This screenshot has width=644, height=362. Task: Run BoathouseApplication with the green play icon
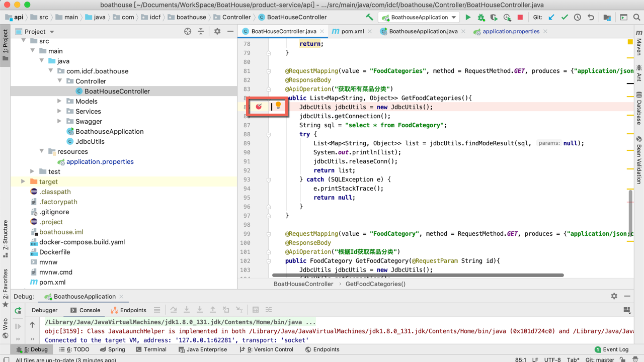click(468, 17)
